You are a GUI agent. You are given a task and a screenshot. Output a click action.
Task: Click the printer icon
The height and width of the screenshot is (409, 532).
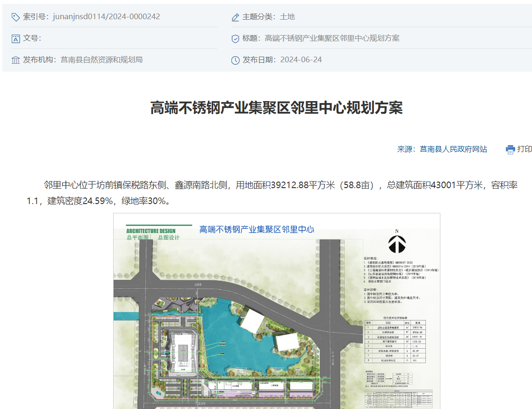[510, 149]
